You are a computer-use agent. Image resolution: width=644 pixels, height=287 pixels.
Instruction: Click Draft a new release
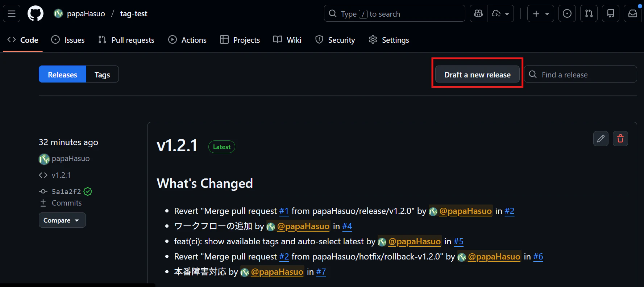click(477, 74)
